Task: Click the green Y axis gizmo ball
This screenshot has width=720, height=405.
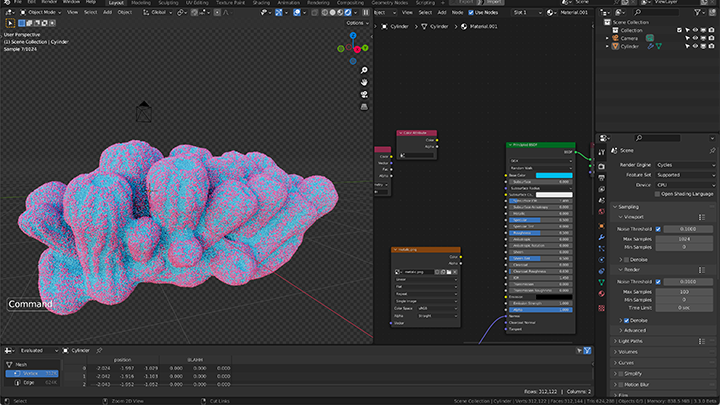Action: click(x=365, y=48)
